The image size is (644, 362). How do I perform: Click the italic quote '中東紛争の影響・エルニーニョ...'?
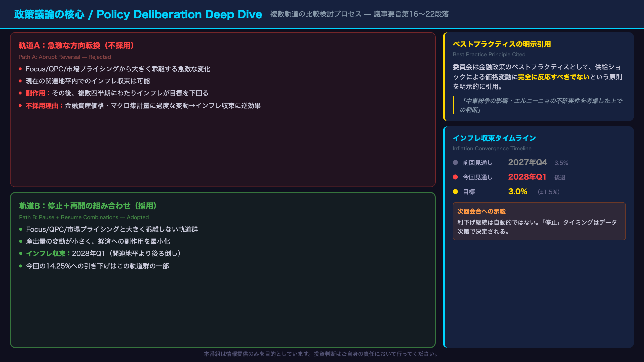(x=541, y=105)
